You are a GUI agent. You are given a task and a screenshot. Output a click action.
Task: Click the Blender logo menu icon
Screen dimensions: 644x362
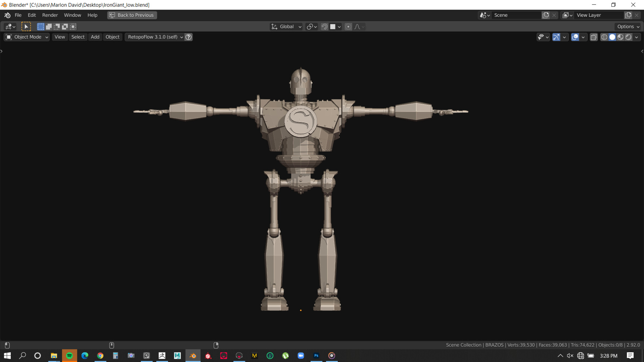pyautogui.click(x=7, y=15)
